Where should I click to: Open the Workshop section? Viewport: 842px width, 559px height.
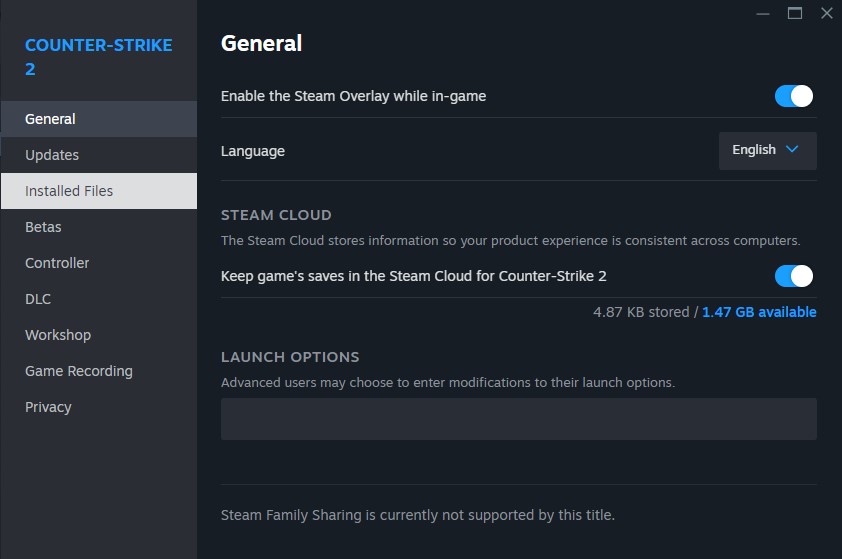[x=99, y=335]
